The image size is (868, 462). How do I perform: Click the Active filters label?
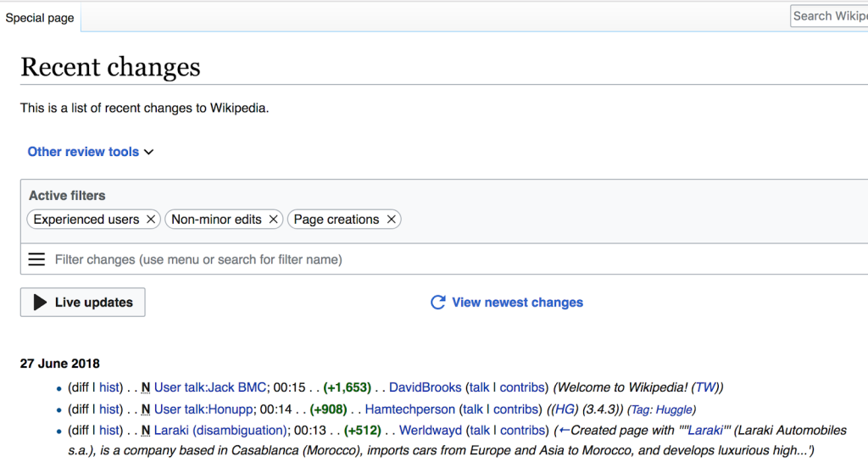pyautogui.click(x=67, y=195)
